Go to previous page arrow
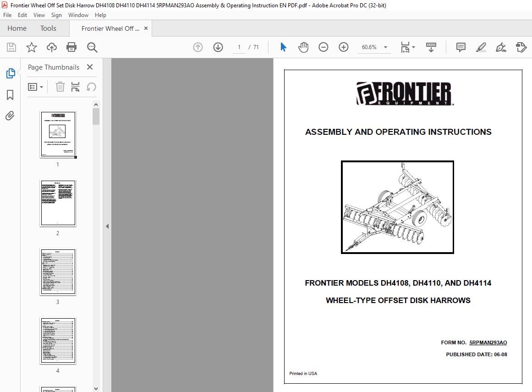The height and width of the screenshot is (392, 532). coord(198,47)
